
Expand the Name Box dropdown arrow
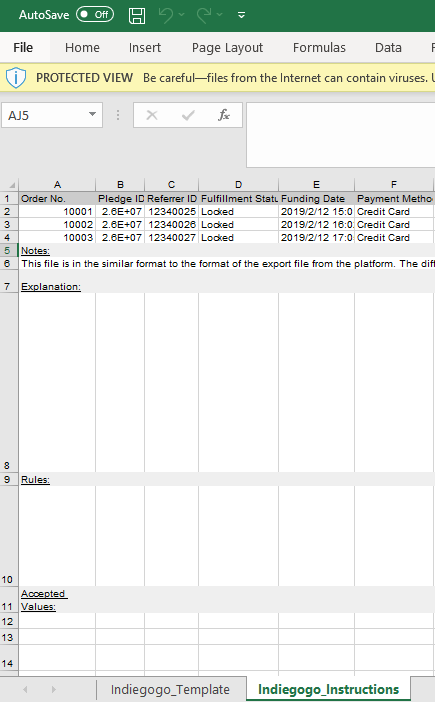pos(92,115)
